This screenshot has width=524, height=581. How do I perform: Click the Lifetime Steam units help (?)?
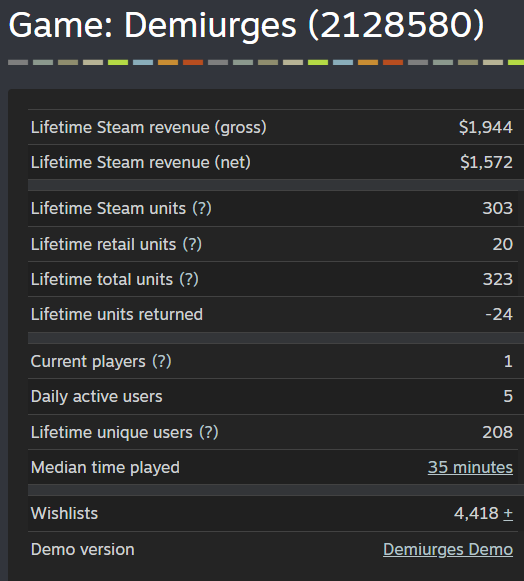(202, 209)
